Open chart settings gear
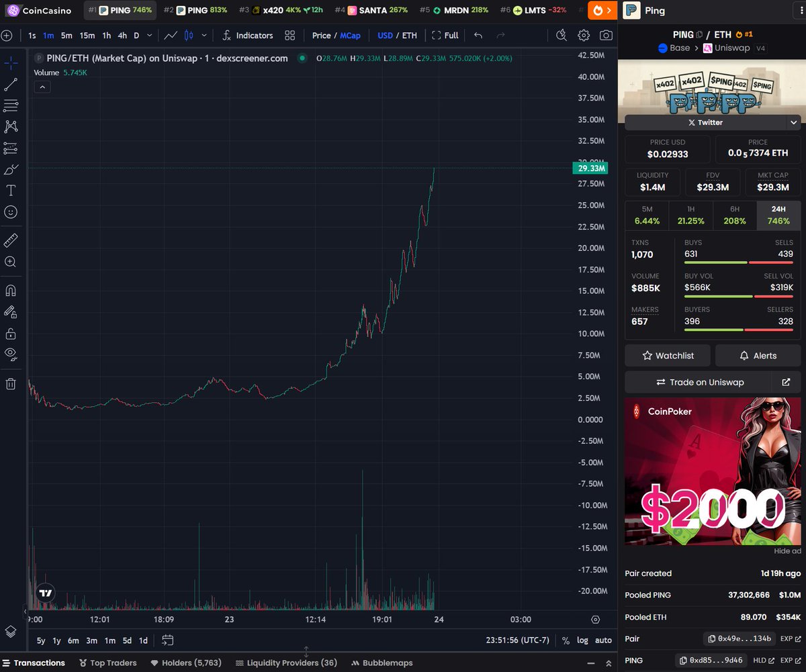The height and width of the screenshot is (672, 806). coord(584,35)
